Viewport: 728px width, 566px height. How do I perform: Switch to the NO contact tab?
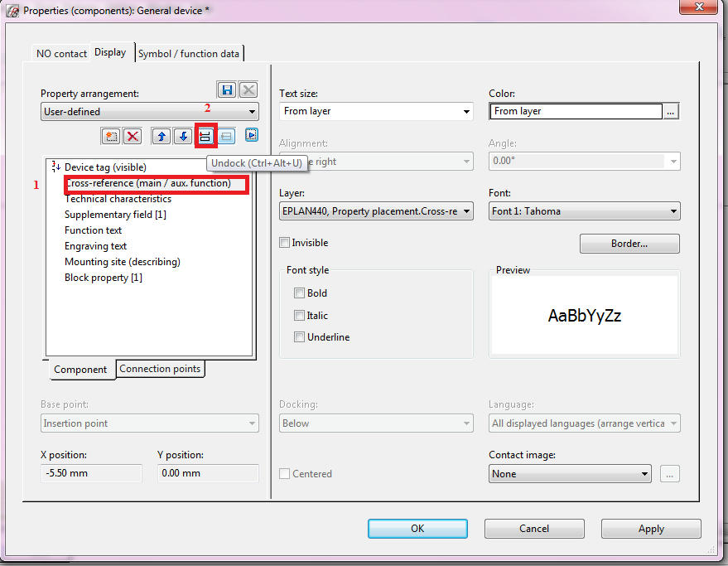pyautogui.click(x=61, y=53)
